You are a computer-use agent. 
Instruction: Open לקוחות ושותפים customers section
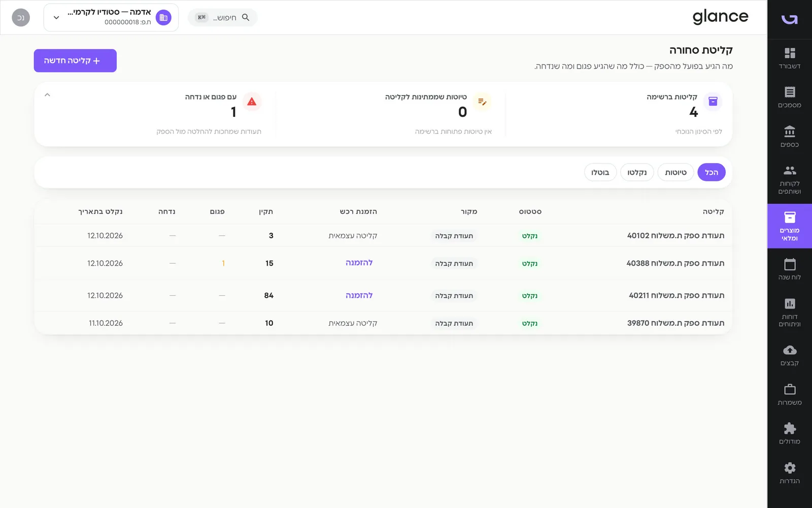[790, 180]
